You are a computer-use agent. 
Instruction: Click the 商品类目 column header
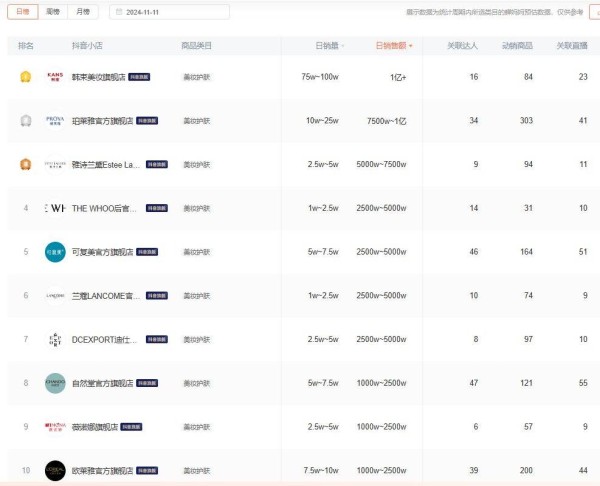coord(196,46)
